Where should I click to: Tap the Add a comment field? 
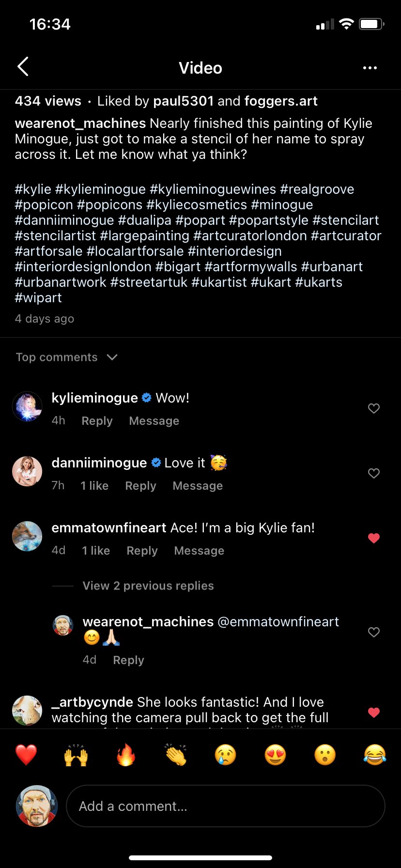click(225, 806)
